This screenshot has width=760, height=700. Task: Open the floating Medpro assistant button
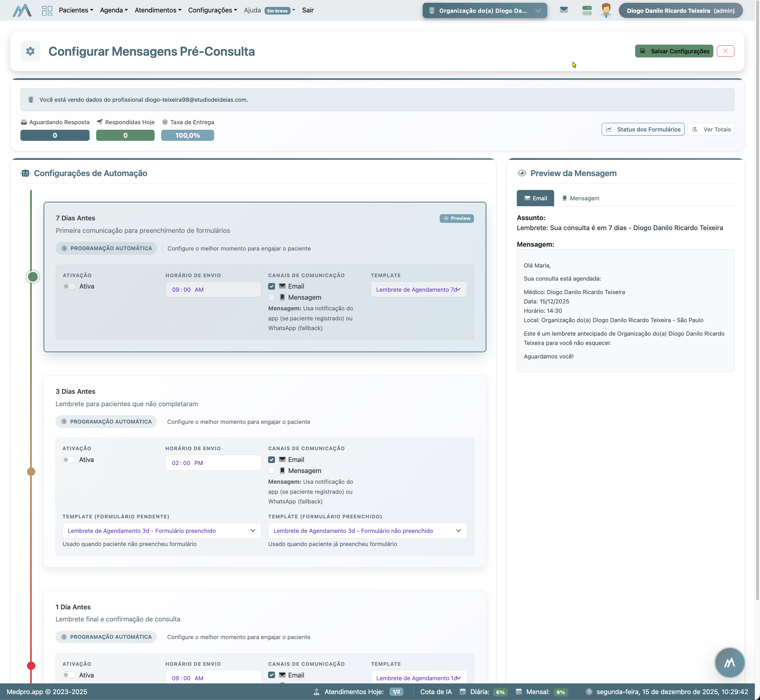[729, 663]
